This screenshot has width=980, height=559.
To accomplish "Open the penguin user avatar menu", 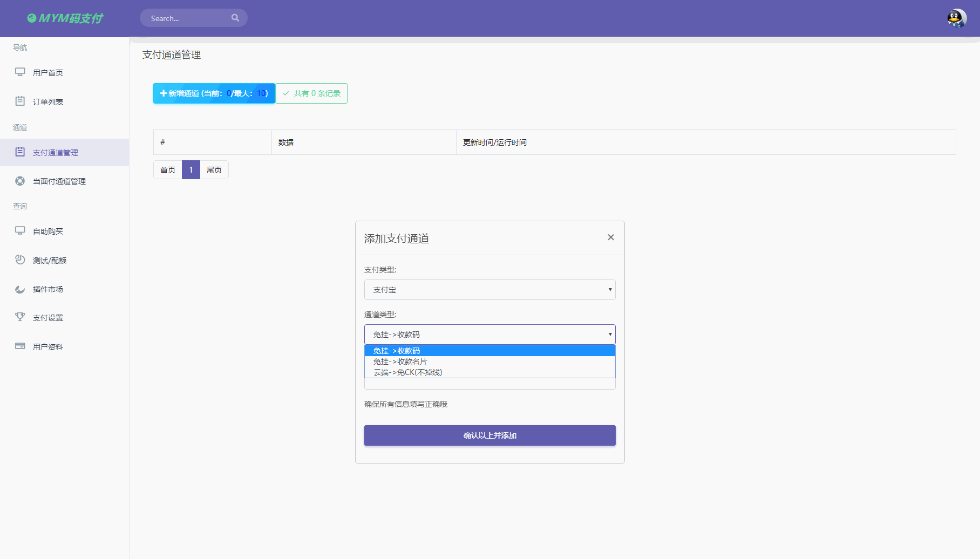I will pos(956,18).
